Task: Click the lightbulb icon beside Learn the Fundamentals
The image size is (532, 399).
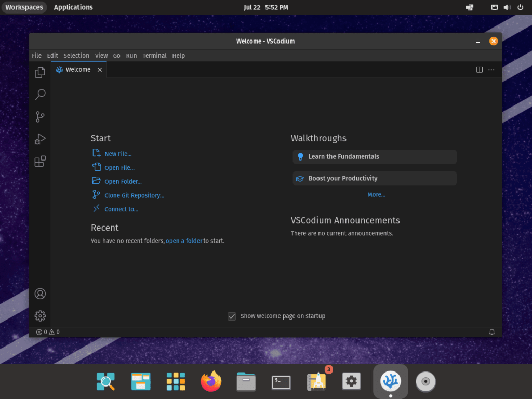Action: [x=300, y=157]
